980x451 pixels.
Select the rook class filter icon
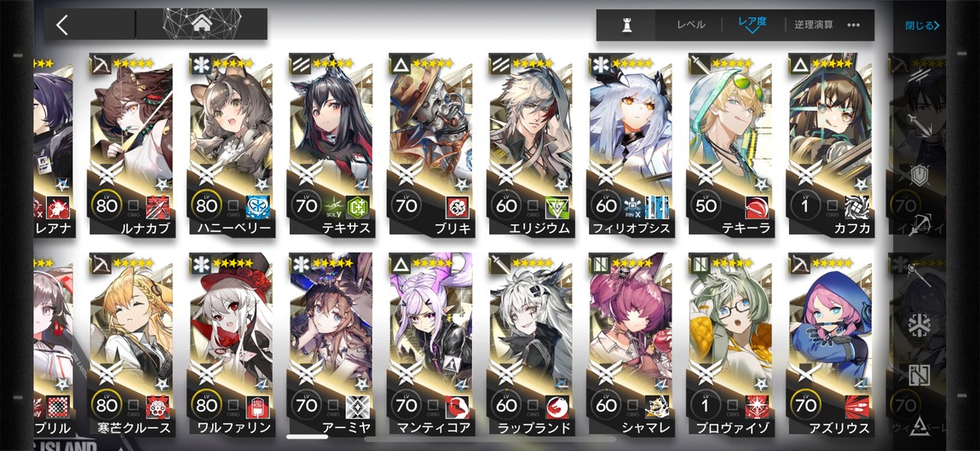point(626,25)
